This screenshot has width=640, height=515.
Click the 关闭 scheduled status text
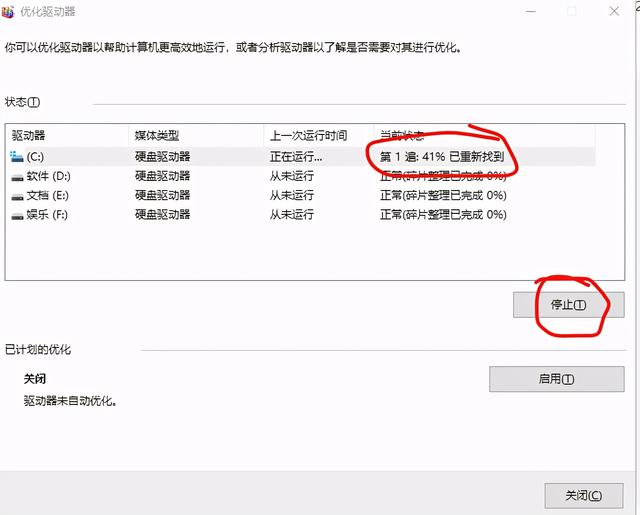(35, 379)
